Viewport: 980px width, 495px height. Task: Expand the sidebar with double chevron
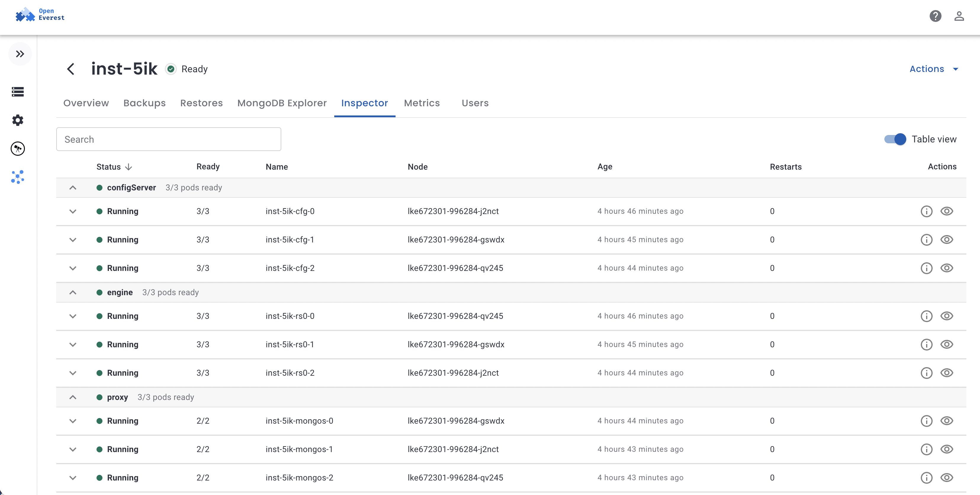pyautogui.click(x=20, y=54)
